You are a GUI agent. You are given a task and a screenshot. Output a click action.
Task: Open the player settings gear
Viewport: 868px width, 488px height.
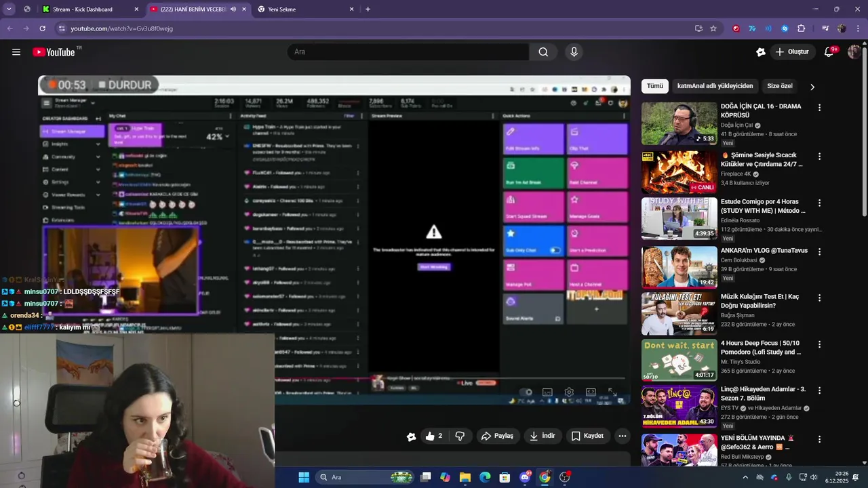[x=569, y=392]
